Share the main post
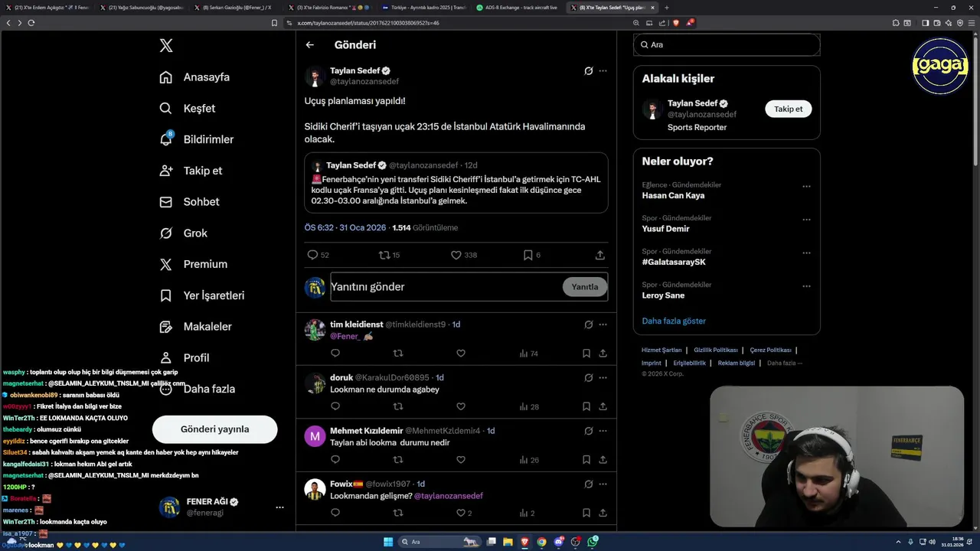This screenshot has height=551, width=980. 600,255
